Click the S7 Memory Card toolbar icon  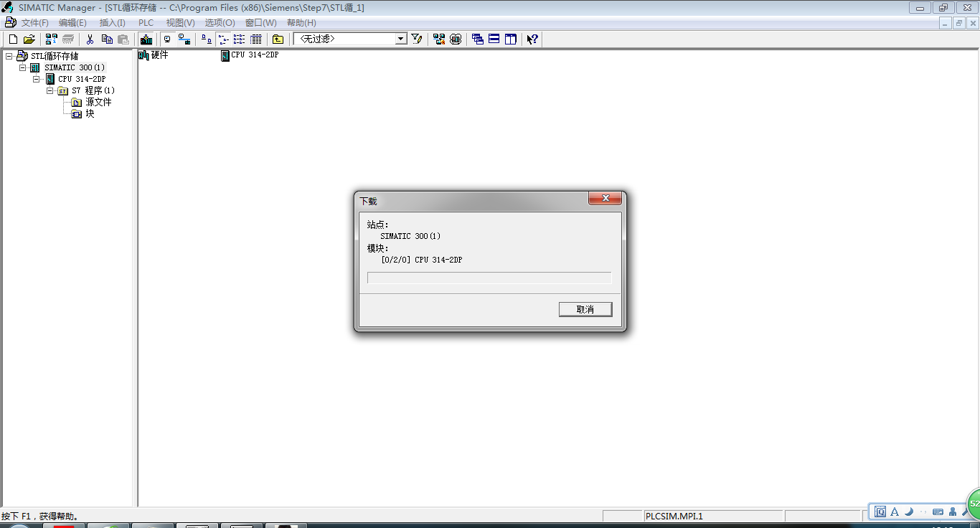[x=68, y=39]
